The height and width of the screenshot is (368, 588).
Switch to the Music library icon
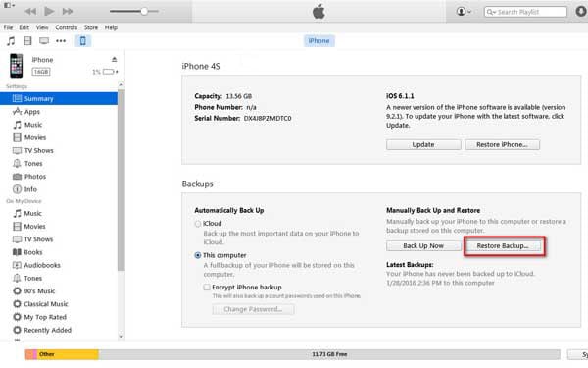point(11,41)
